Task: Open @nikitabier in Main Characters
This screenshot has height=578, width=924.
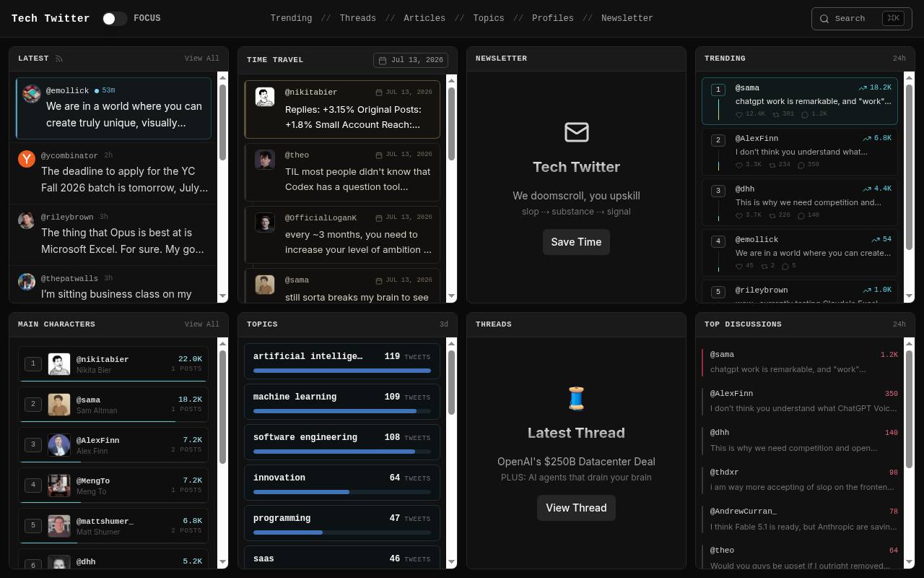Action: coord(113,364)
